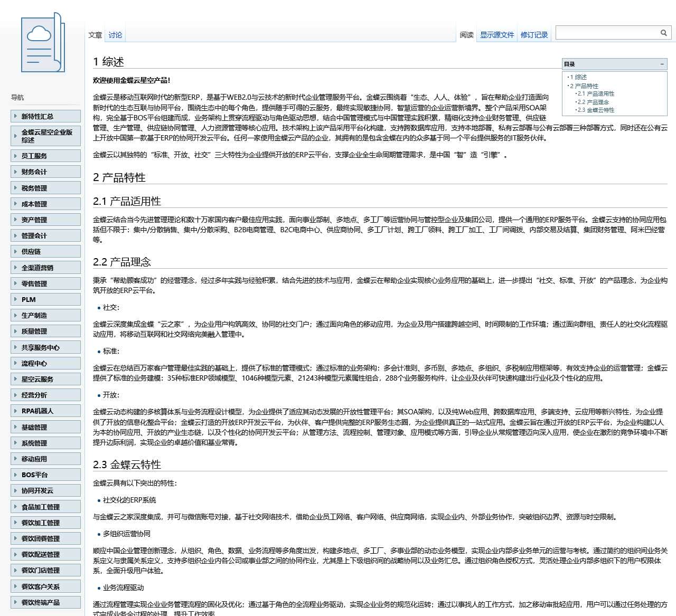Open 餐饮配送管理 in sidebar
The image size is (676, 616).
pos(45,554)
